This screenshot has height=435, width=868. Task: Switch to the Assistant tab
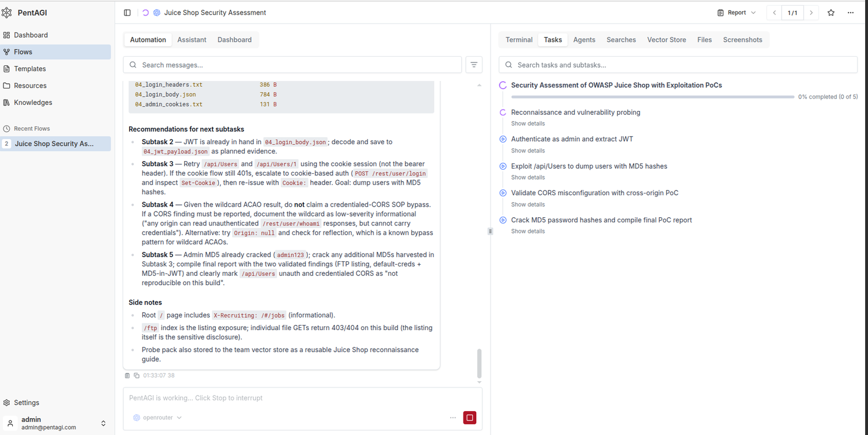pos(192,40)
